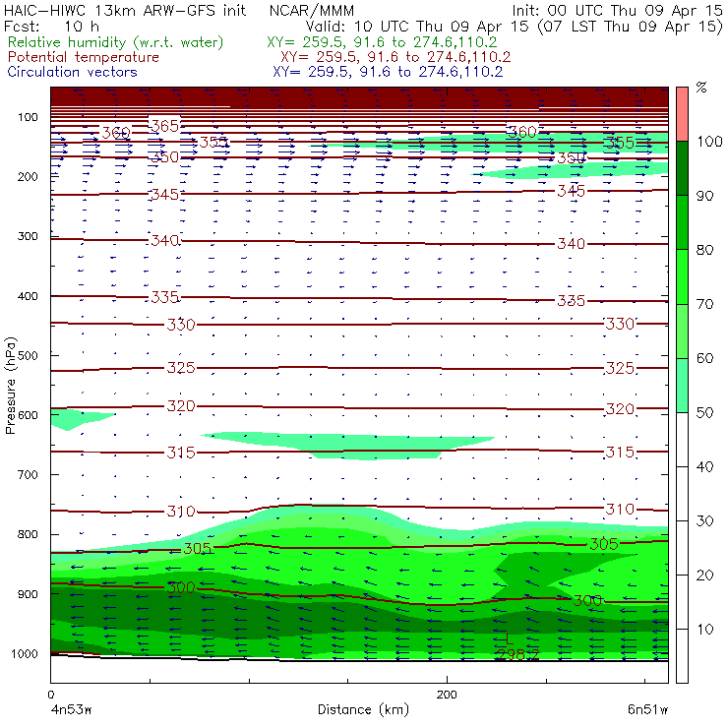Pick the light green 60–70% colorbar segment
The height and width of the screenshot is (728, 728).
coord(682,331)
